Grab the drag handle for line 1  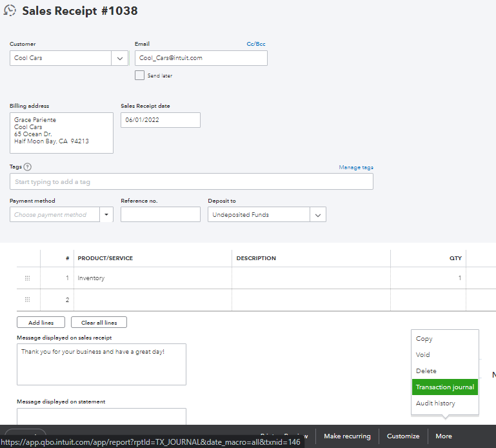(28, 278)
